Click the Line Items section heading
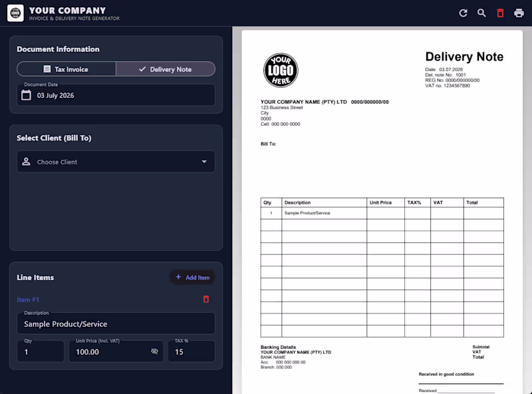This screenshot has height=394, width=532. [x=35, y=278]
